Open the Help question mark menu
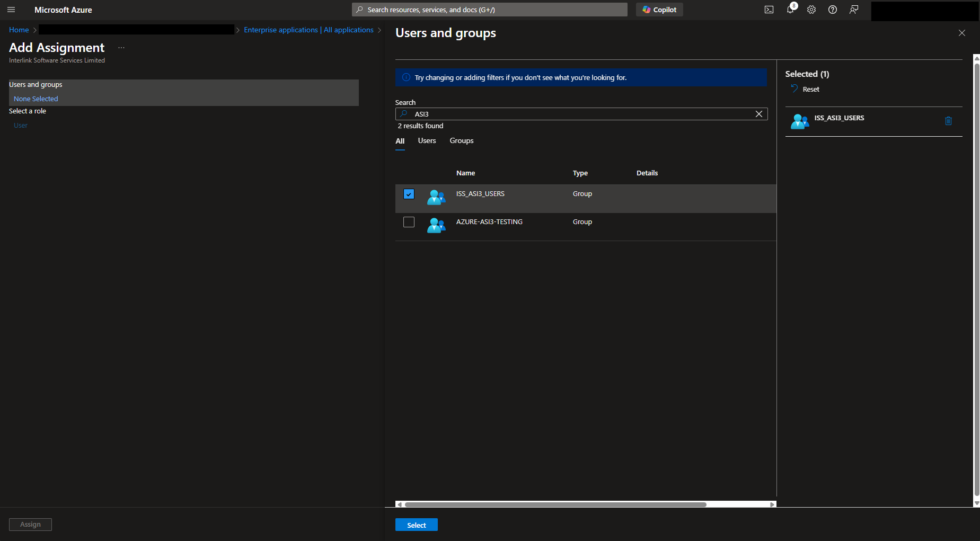 (x=833, y=10)
